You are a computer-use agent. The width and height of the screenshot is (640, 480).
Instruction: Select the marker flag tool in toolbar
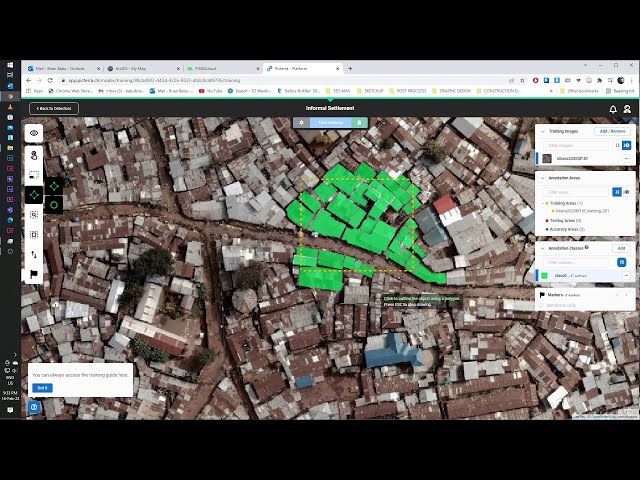click(34, 274)
